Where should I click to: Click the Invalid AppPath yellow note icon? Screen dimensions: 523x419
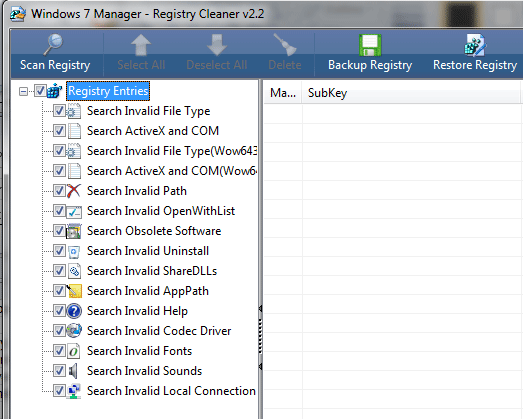(x=74, y=291)
